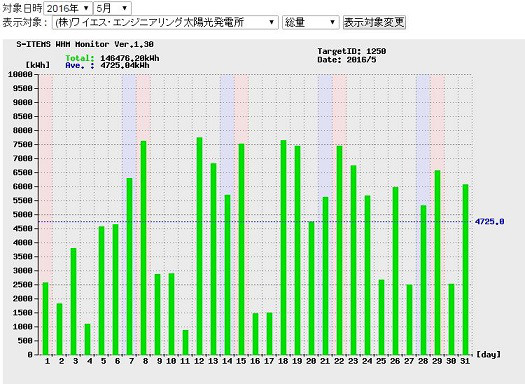Click the day 20 x-axis label

tap(311, 361)
